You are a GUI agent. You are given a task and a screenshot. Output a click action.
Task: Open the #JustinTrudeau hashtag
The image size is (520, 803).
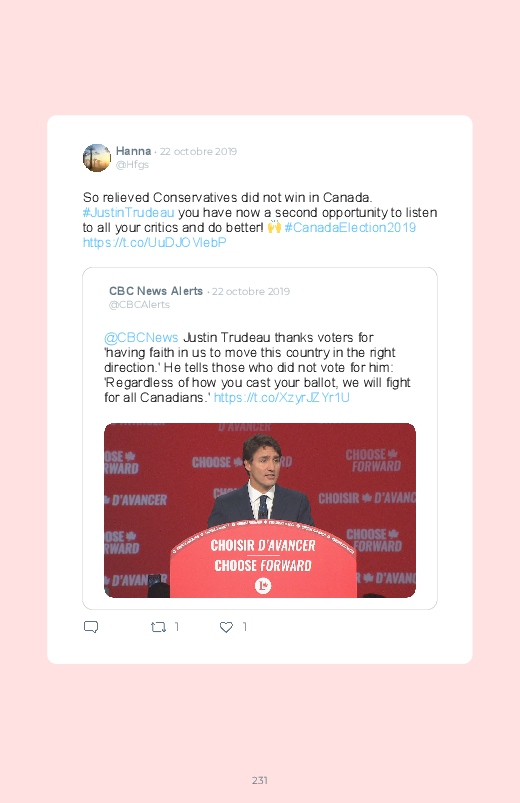(129, 213)
